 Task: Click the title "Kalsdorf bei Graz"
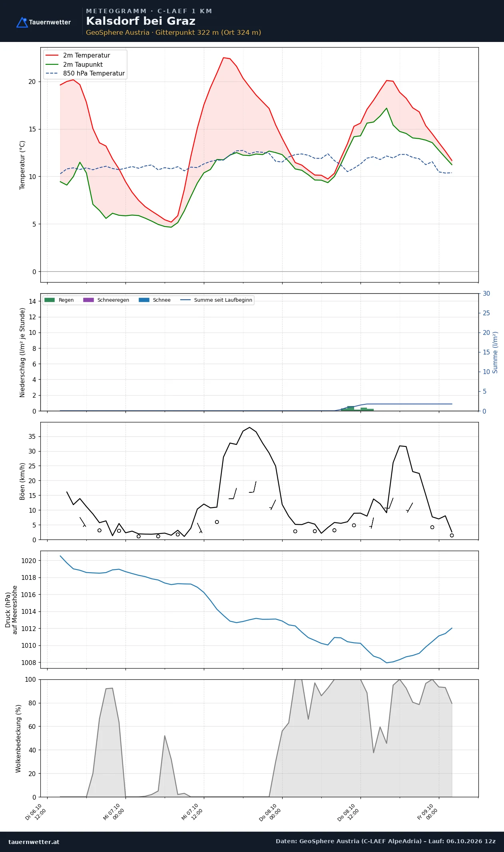point(141,21)
